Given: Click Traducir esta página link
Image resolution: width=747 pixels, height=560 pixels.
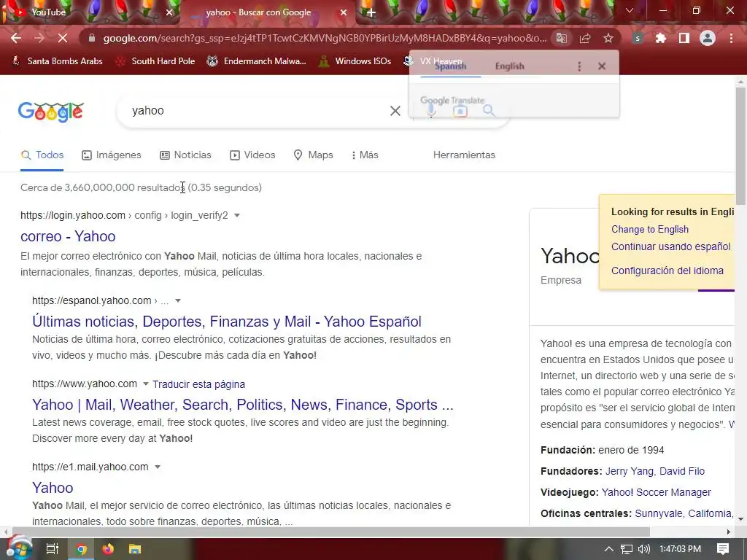Looking at the screenshot, I should [198, 384].
